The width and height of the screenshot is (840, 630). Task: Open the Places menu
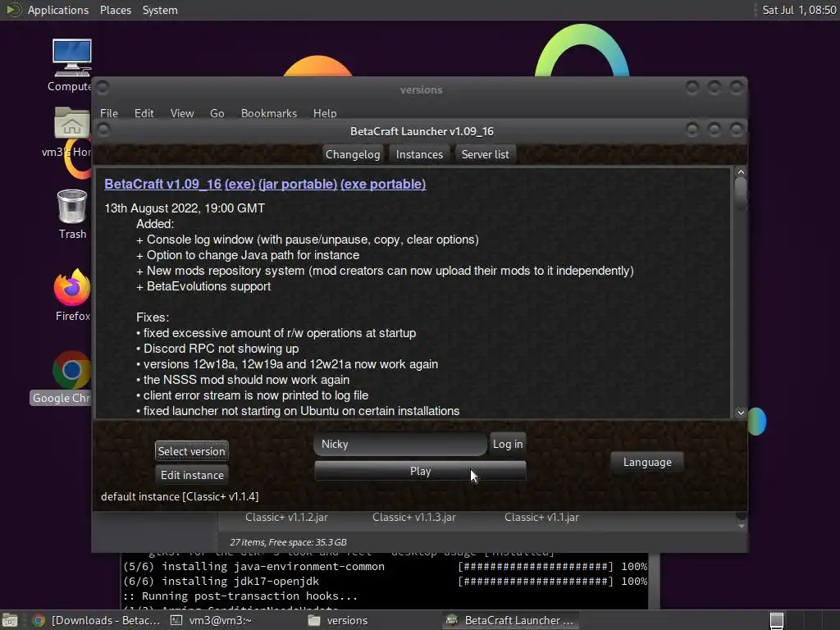pyautogui.click(x=115, y=10)
